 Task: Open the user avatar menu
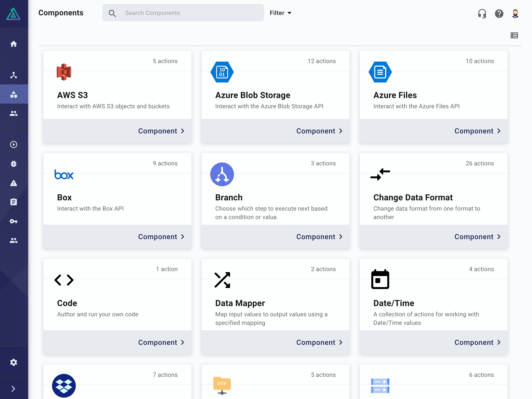515,13
